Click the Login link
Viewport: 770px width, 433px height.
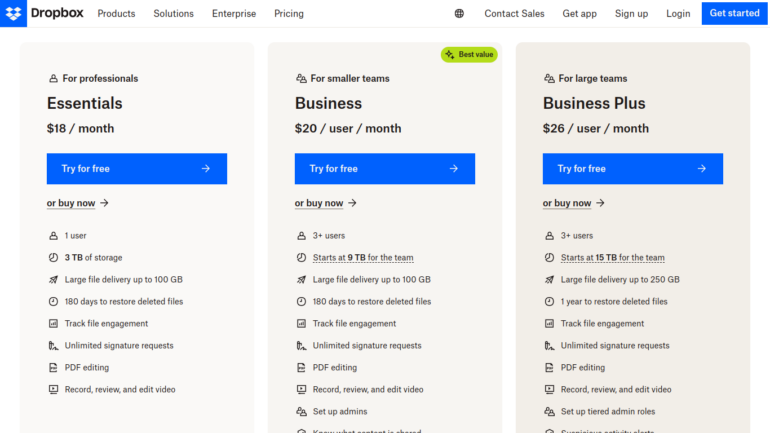click(x=678, y=14)
